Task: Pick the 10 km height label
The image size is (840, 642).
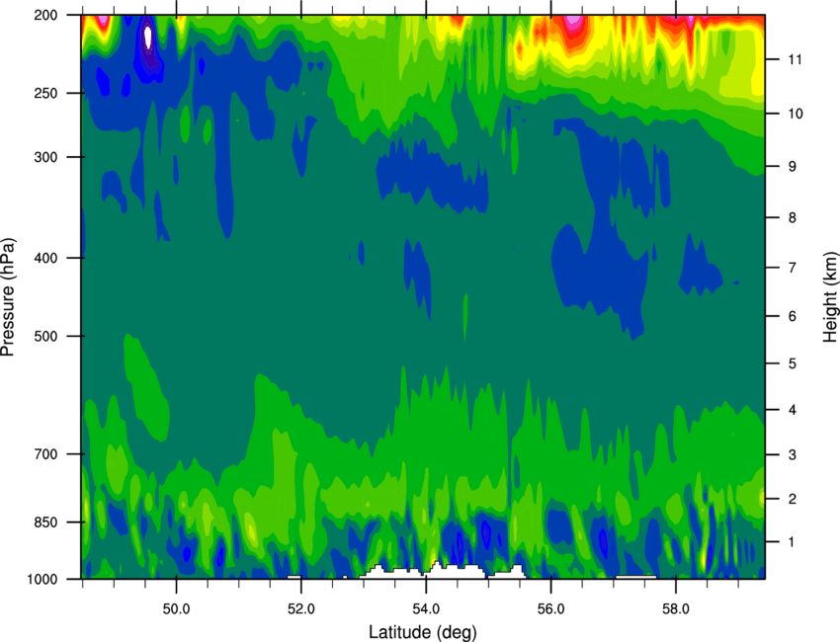Action: (x=796, y=114)
